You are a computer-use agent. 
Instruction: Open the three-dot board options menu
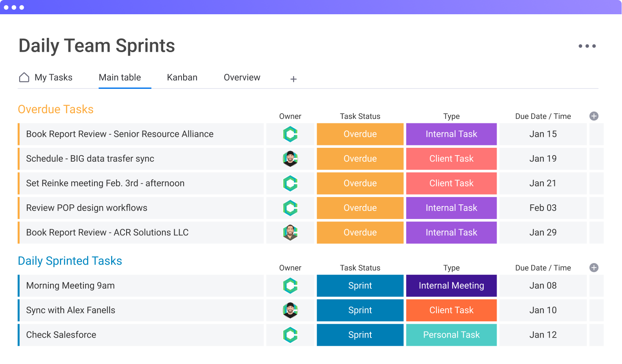tap(587, 46)
